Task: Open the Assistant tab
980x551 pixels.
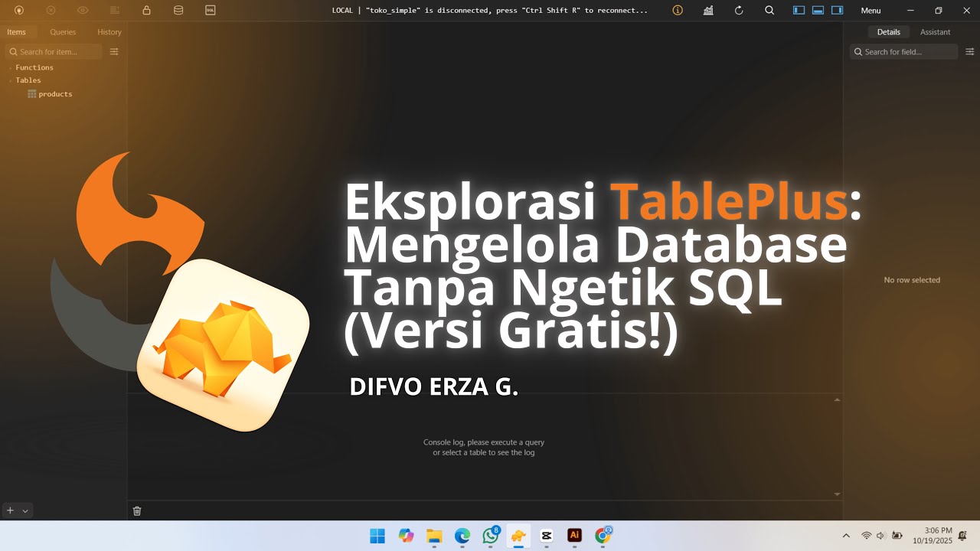Action: click(935, 32)
